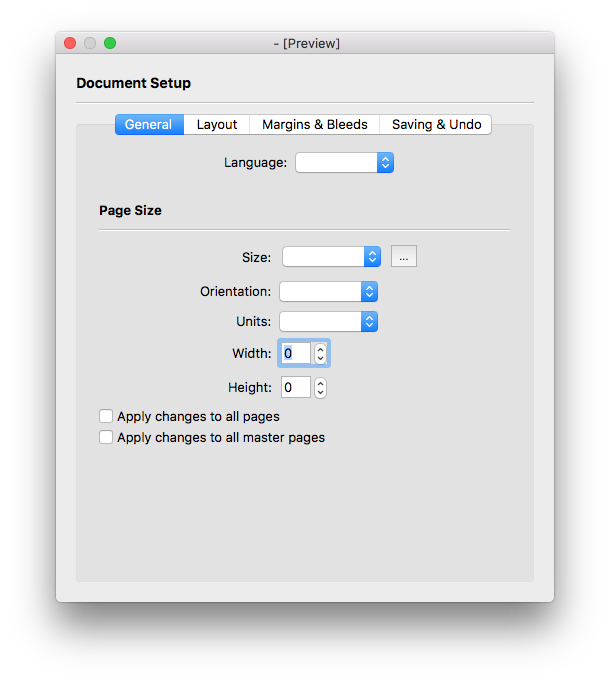This screenshot has width=610, height=682.
Task: Click the gray minimize window button
Action: coord(90,43)
